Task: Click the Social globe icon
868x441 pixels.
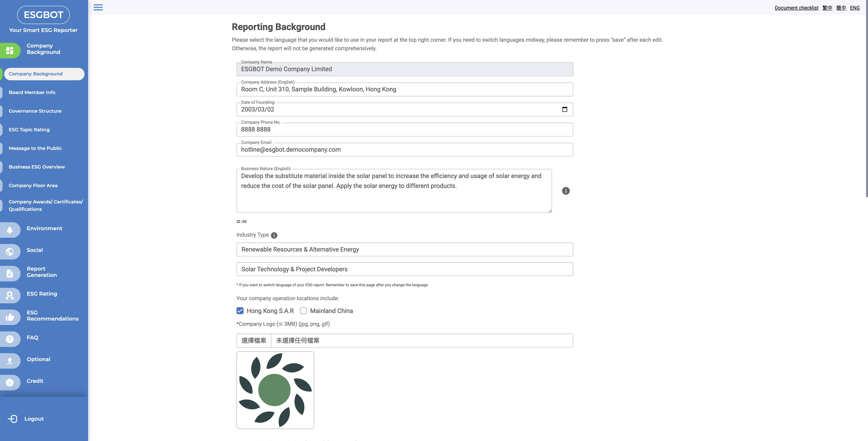Action: point(10,252)
